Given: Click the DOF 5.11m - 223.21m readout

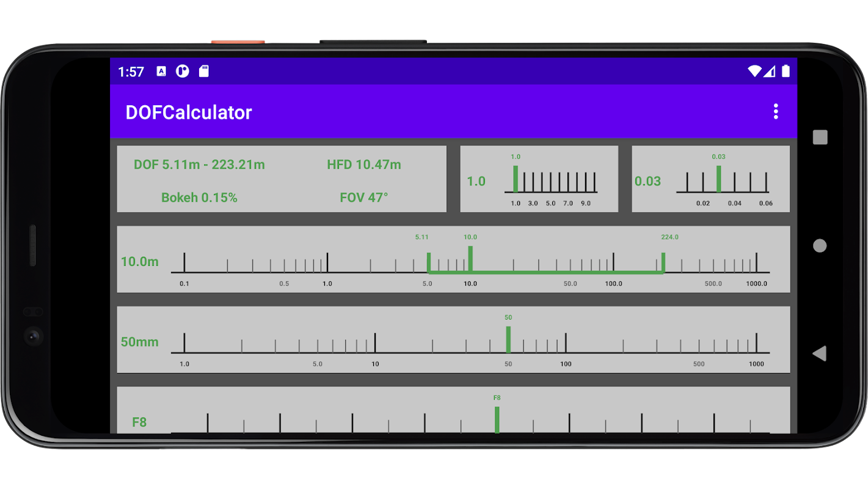Looking at the screenshot, I should (x=199, y=164).
